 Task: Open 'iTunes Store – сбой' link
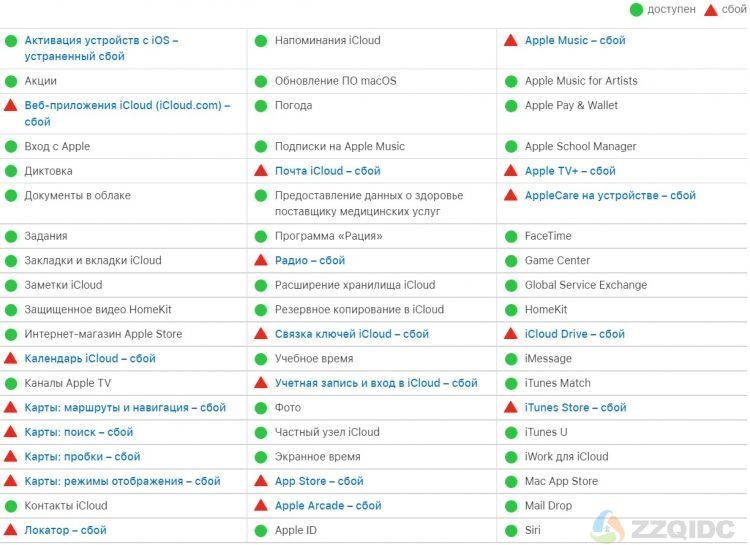pyautogui.click(x=575, y=408)
